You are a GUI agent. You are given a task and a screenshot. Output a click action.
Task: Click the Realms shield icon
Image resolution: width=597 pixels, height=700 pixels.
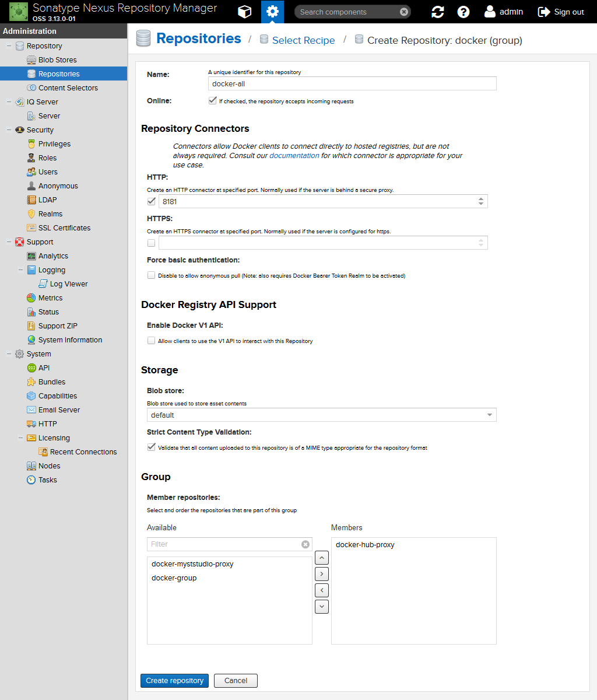coord(31,214)
